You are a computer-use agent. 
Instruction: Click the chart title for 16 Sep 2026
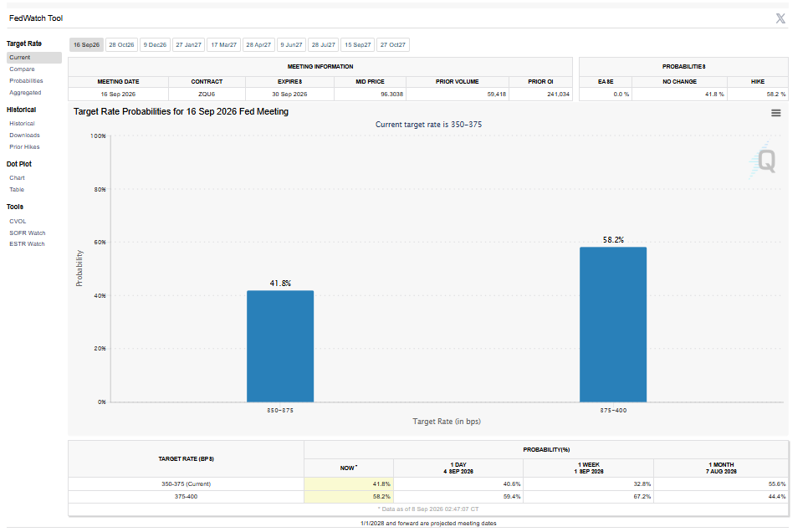coord(181,111)
